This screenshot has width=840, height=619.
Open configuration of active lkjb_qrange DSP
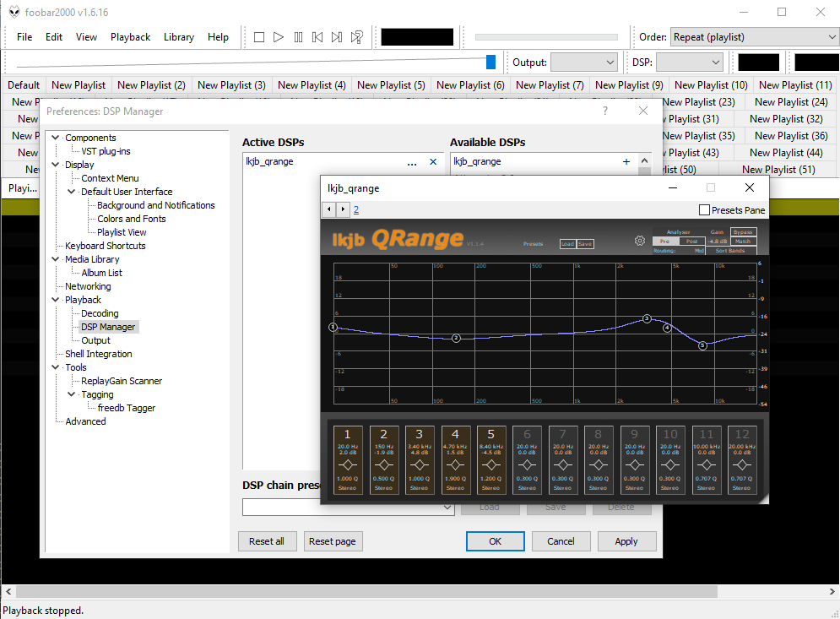411,162
